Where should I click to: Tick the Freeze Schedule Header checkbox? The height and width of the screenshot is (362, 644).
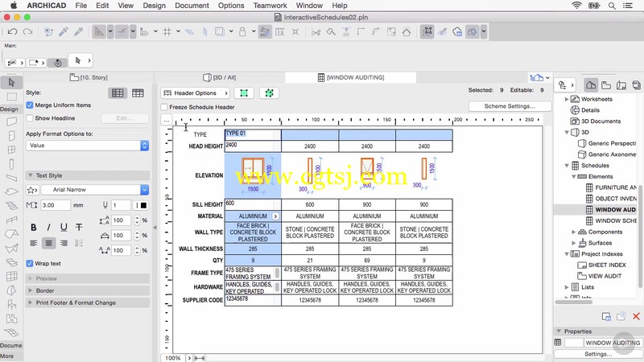coord(164,107)
